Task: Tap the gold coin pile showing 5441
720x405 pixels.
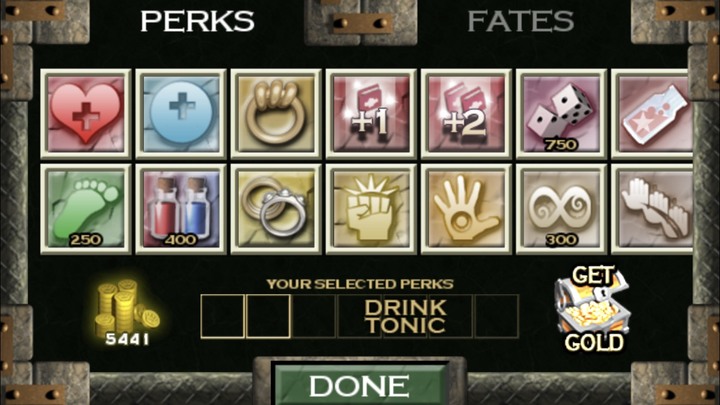Action: coord(127,312)
